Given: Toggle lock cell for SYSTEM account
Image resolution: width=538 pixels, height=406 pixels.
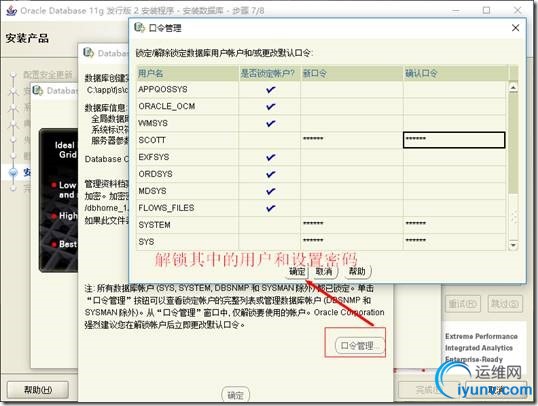Looking at the screenshot, I should (270, 225).
